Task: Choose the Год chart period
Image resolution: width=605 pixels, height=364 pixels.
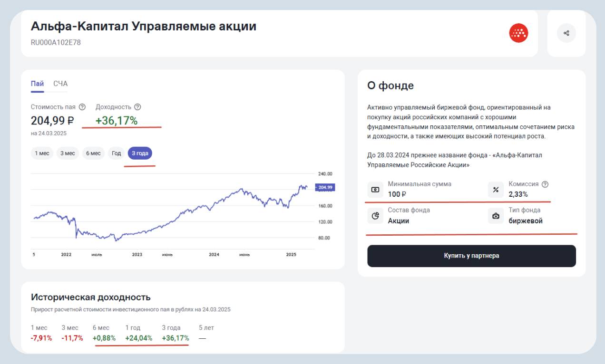Action: (117, 153)
